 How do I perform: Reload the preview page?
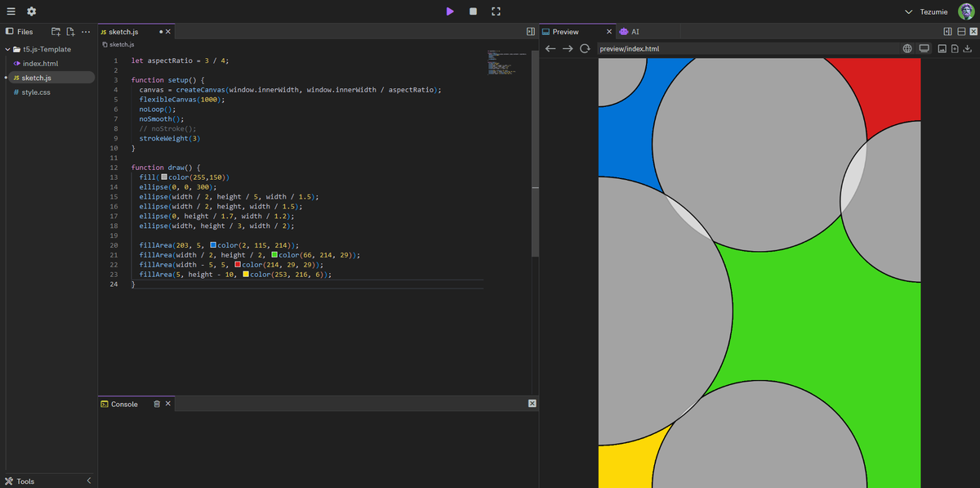coord(585,48)
